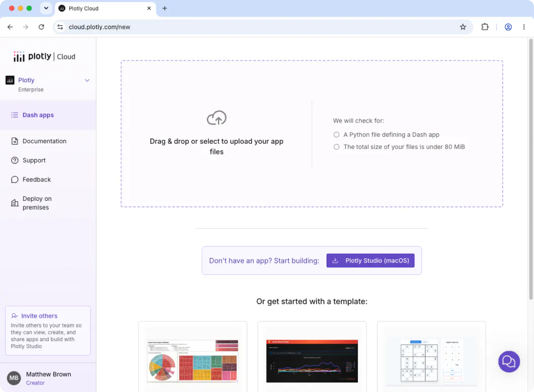The height and width of the screenshot is (392, 534).
Task: Open the Dash apps section
Action: coord(48,115)
